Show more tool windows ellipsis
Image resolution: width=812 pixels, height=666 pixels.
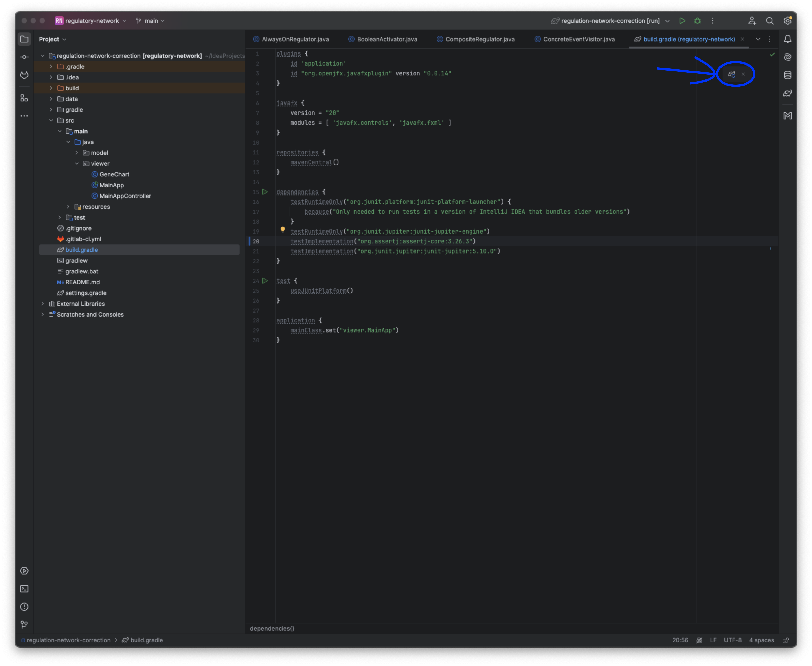coord(24,116)
